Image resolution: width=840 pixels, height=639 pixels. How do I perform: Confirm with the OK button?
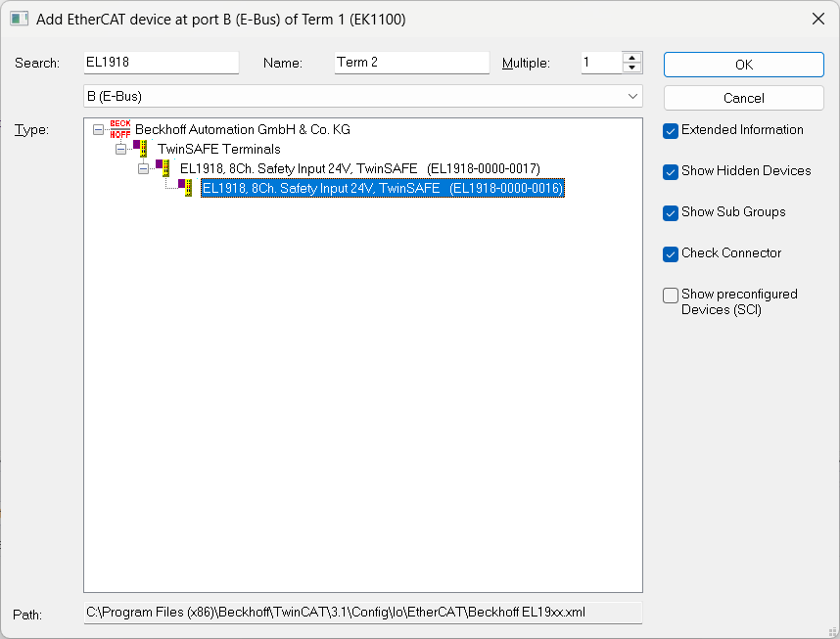pyautogui.click(x=744, y=65)
